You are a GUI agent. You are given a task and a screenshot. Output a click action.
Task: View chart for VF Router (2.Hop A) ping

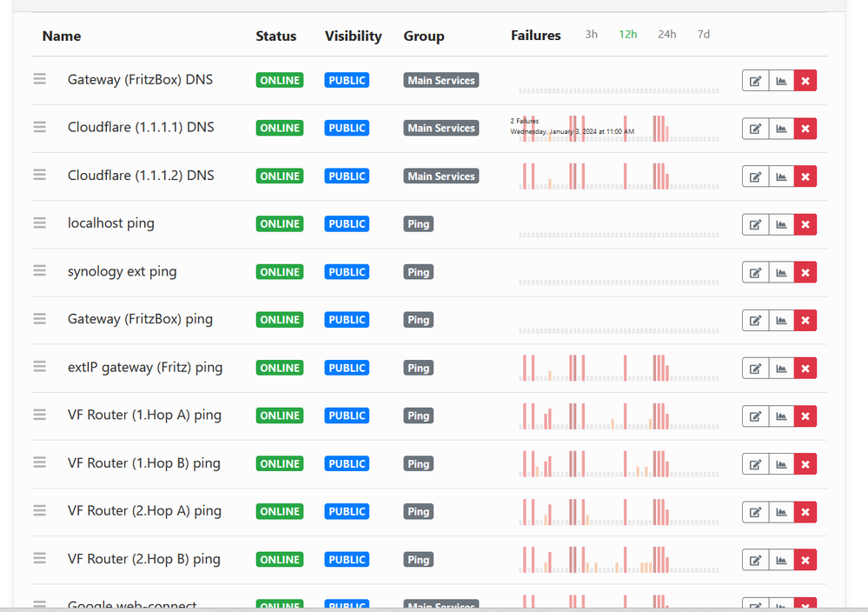[x=781, y=512]
